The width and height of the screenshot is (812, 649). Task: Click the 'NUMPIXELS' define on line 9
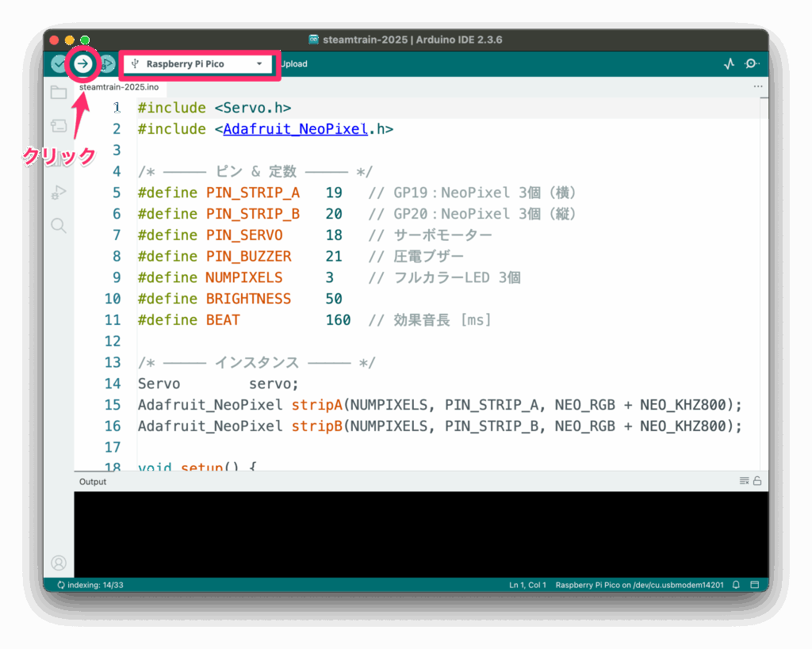pos(244,277)
